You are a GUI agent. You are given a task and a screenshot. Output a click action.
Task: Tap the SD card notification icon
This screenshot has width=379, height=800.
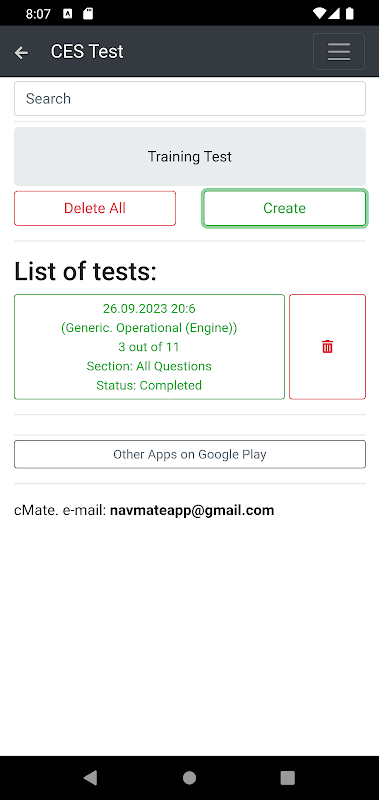tap(88, 14)
